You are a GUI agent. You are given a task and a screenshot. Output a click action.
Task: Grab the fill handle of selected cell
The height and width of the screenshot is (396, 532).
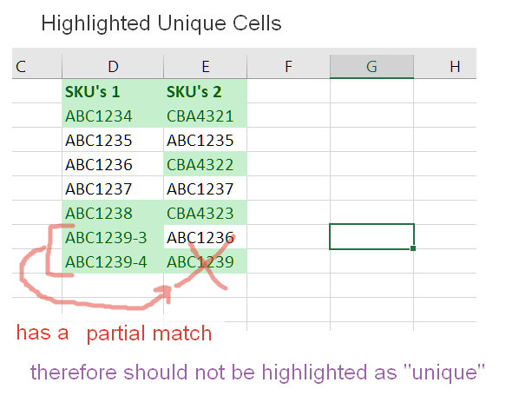point(413,248)
